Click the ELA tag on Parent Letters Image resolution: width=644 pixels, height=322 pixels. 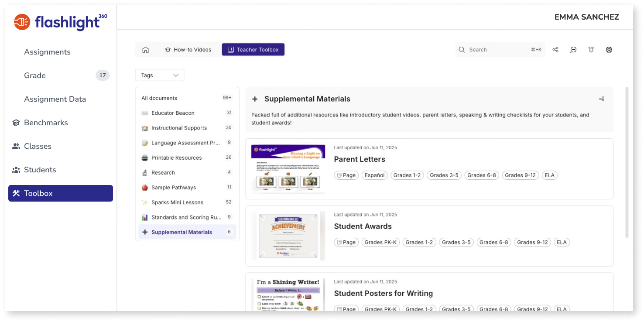click(550, 175)
